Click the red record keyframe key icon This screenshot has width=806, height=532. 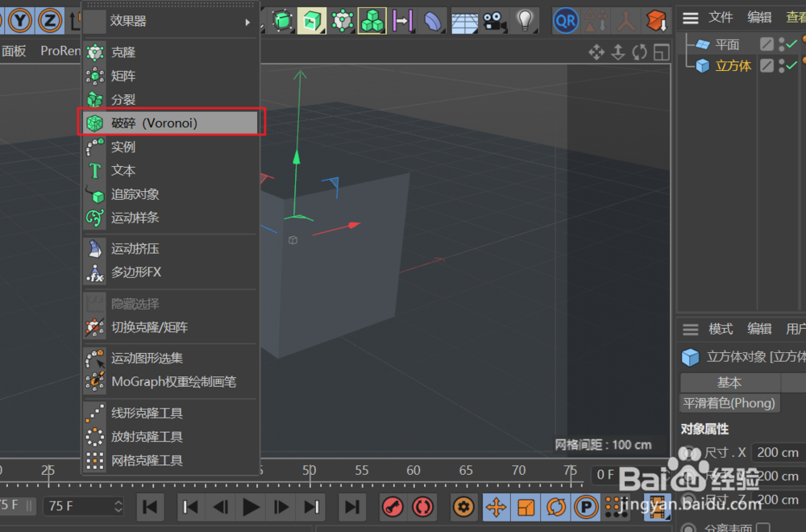393,507
